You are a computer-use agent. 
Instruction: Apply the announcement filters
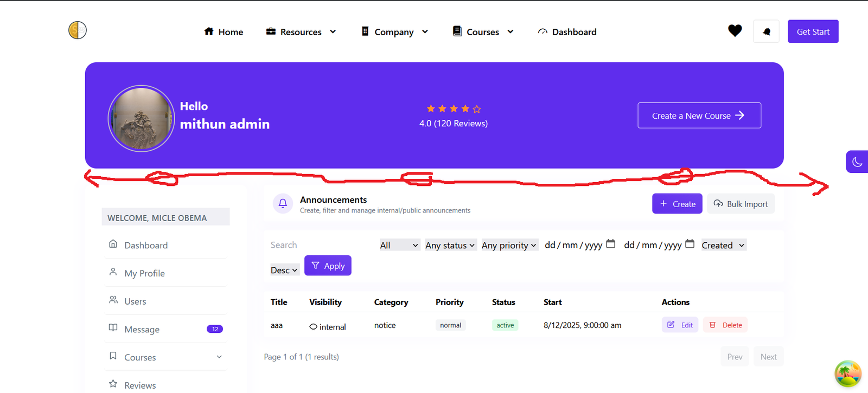click(x=328, y=266)
